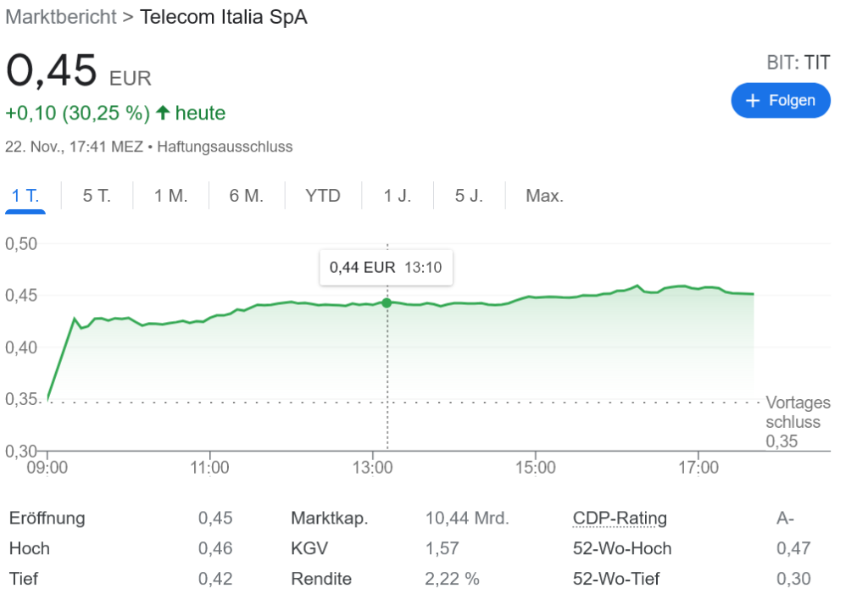Switch to the 1 M. chart tab

point(170,196)
